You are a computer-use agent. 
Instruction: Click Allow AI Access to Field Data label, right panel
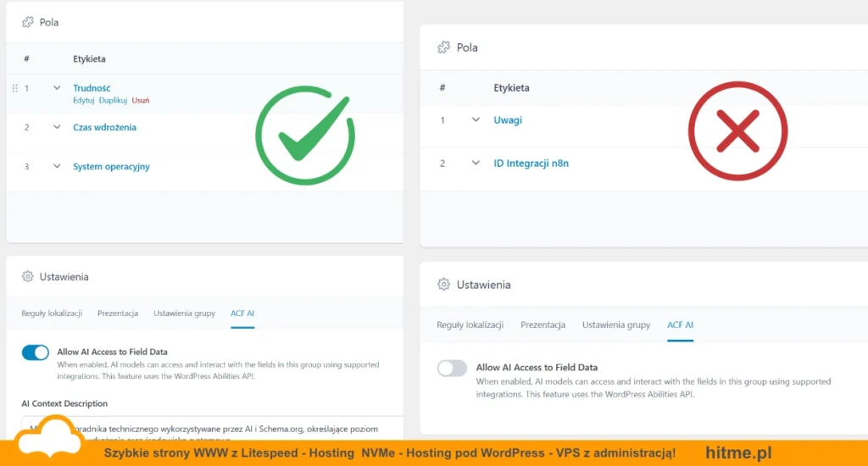[x=537, y=368]
